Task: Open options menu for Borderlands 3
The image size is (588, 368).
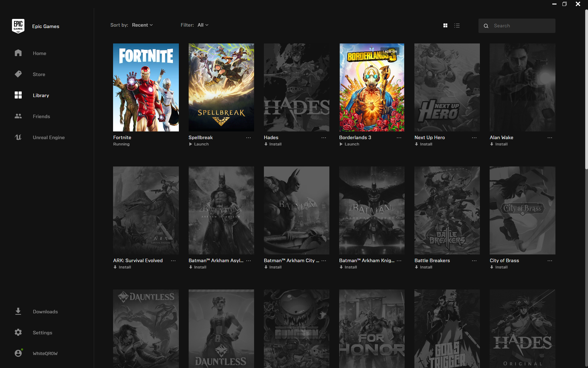Action: click(399, 138)
